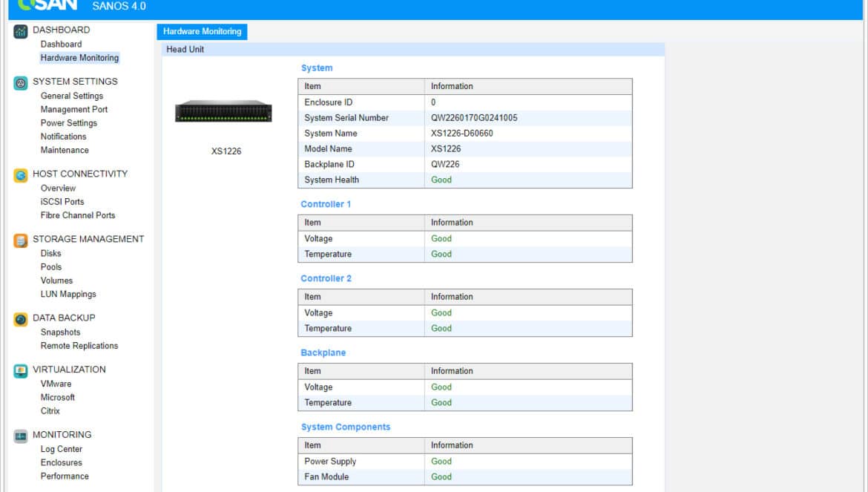
Task: Open Hardware Monitoring in the sidebar
Action: coord(79,58)
